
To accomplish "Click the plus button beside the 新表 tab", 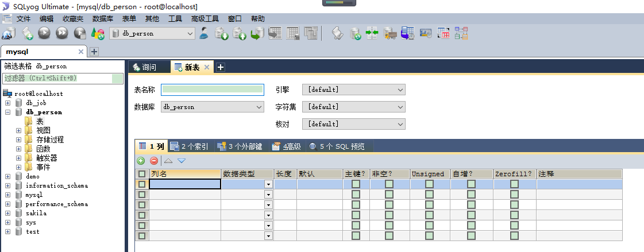I will pyautogui.click(x=221, y=67).
